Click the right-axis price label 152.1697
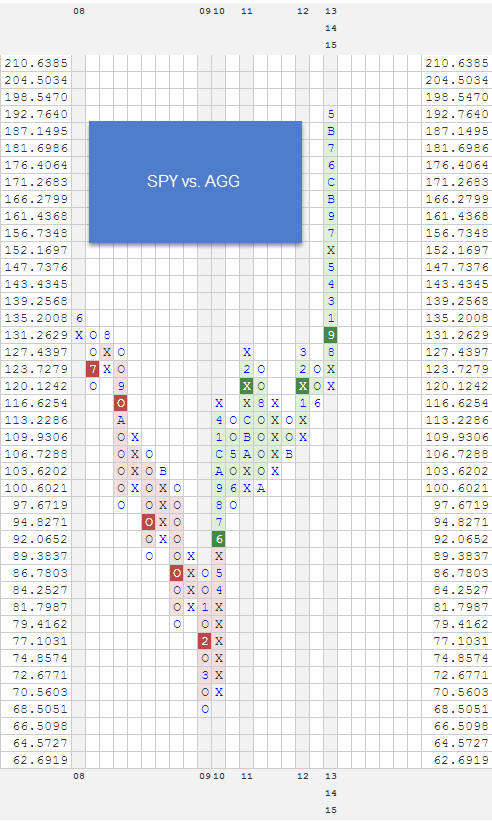Screen dimensions: 492x821 457,250
